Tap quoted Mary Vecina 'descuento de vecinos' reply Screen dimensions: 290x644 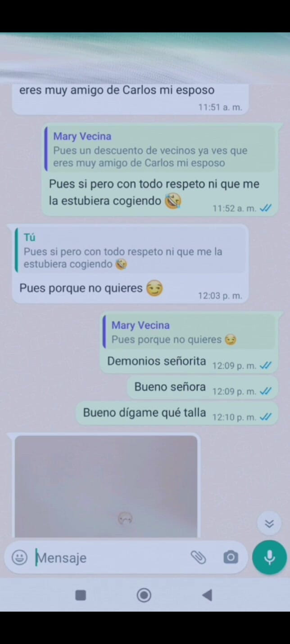159,149
